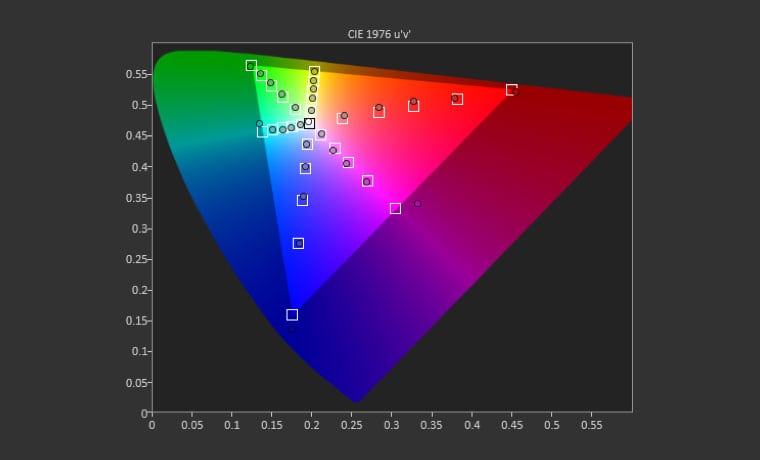Click the 0.4 vertical axis label

tap(139, 167)
